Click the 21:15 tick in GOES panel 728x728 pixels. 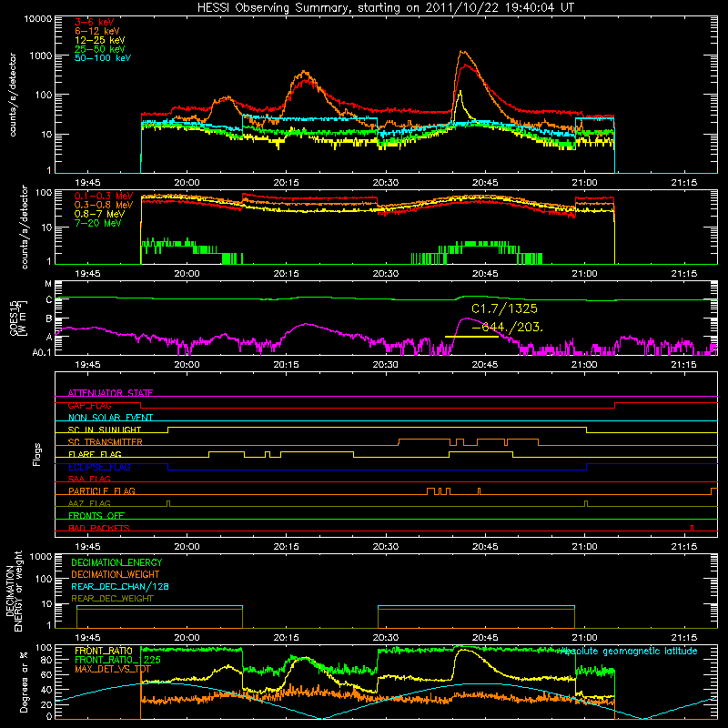tap(684, 365)
